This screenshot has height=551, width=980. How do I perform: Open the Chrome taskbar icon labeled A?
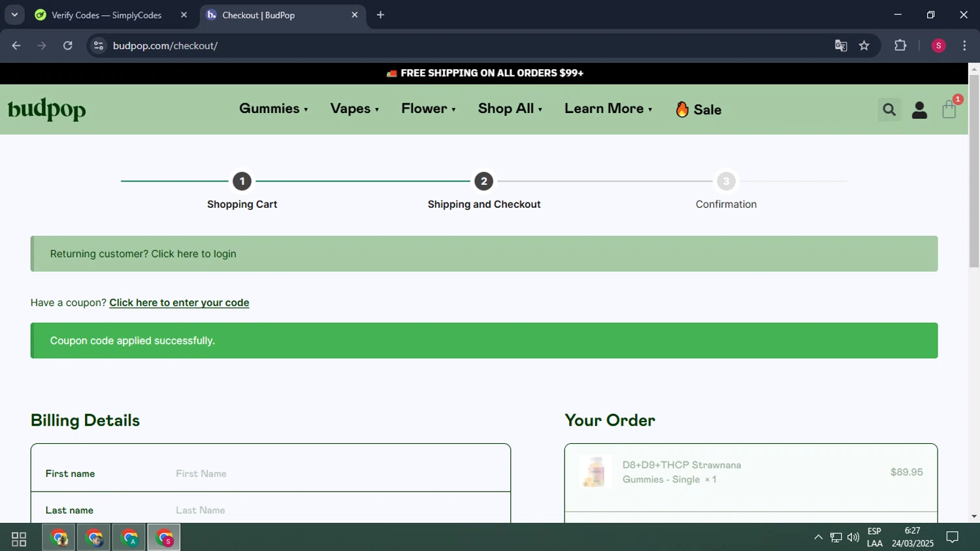pyautogui.click(x=129, y=538)
